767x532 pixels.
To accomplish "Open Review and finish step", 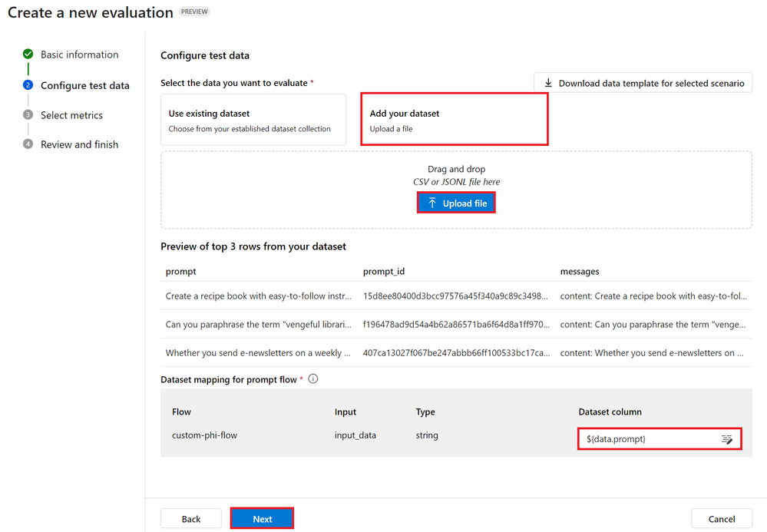I will (79, 145).
